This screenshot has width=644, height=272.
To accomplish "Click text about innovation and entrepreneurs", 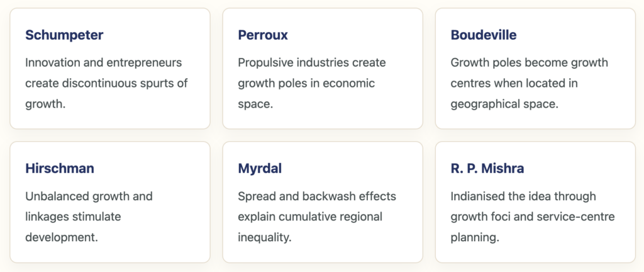I will (106, 83).
